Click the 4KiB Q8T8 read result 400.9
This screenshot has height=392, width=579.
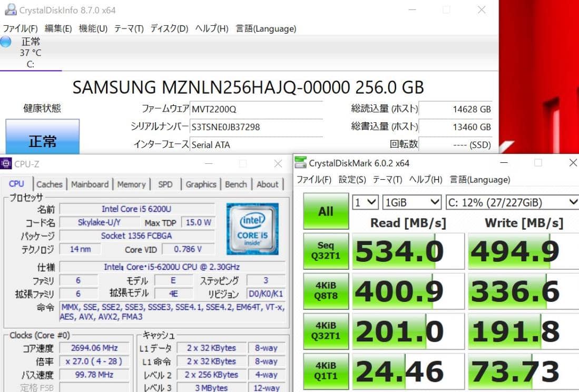(408, 291)
